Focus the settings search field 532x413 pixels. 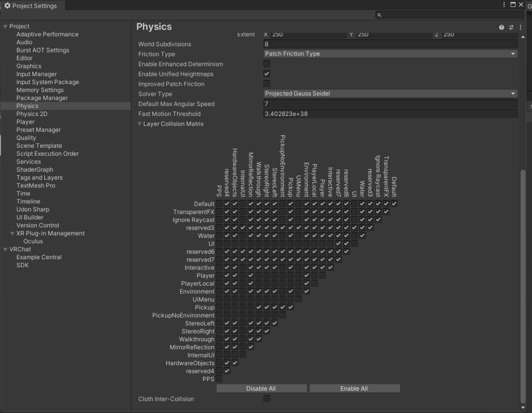pos(450,15)
